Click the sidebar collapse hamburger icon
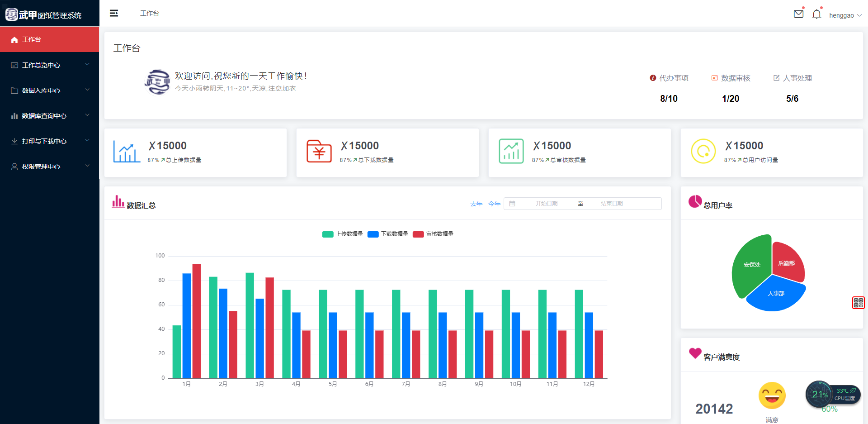The width and height of the screenshot is (868, 424). 114,13
